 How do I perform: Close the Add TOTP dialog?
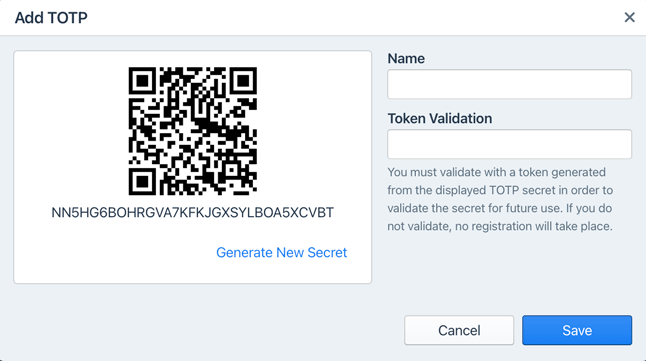[x=629, y=17]
